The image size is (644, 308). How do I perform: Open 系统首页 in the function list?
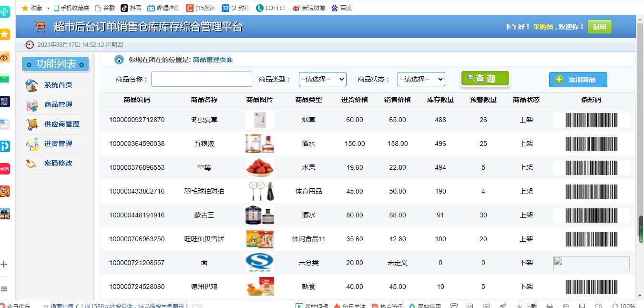pos(58,85)
